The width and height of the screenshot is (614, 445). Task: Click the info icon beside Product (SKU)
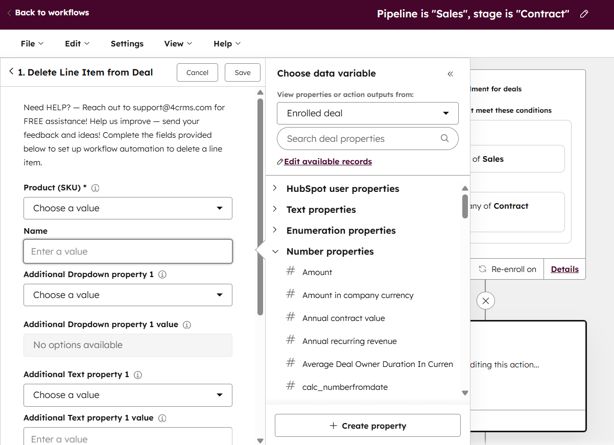[x=96, y=188]
